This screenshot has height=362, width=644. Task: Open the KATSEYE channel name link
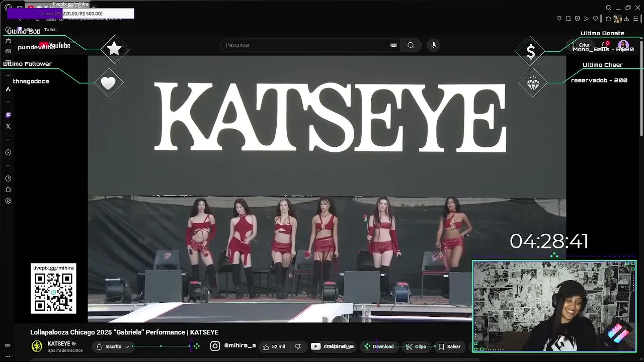[x=59, y=344]
